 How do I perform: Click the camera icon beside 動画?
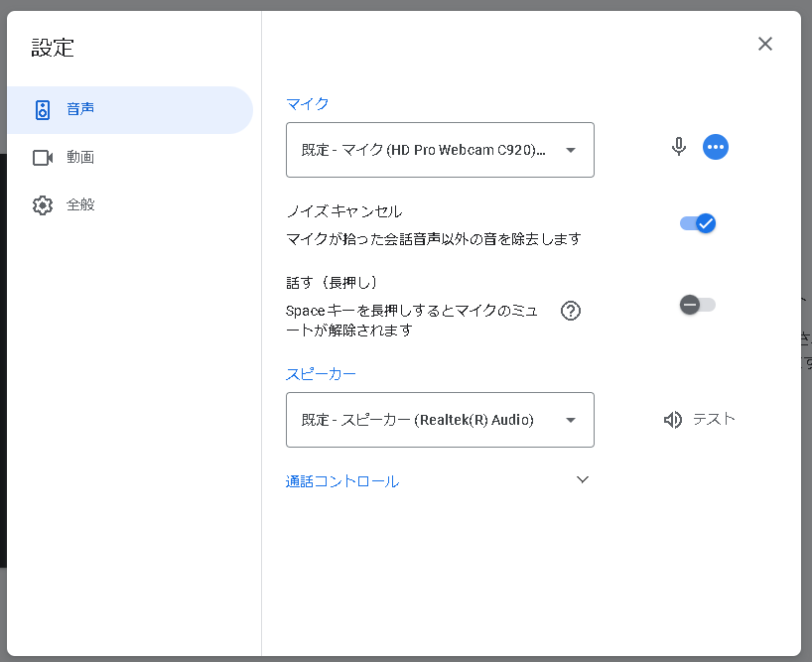[43, 158]
